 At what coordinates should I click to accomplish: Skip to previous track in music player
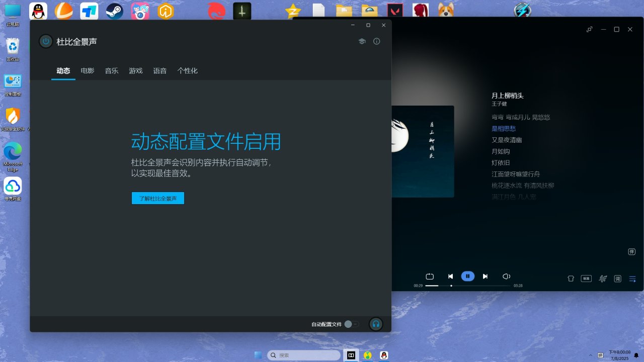click(451, 277)
